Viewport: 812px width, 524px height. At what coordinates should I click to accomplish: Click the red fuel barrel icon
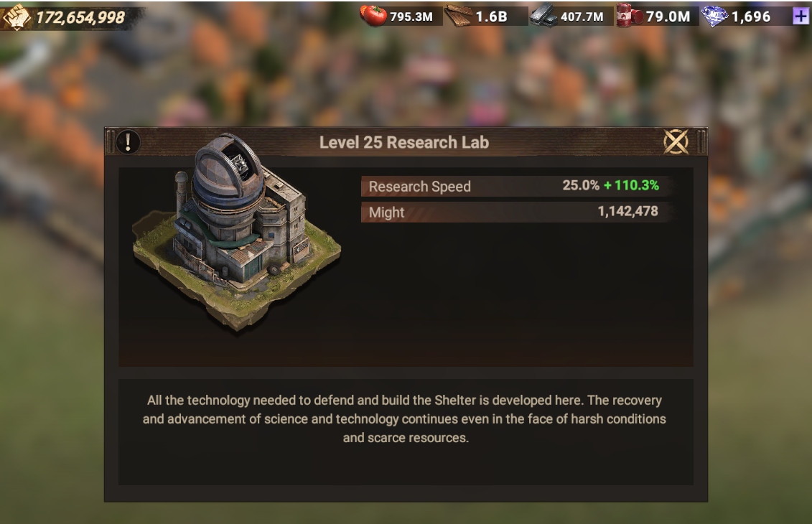pos(629,16)
